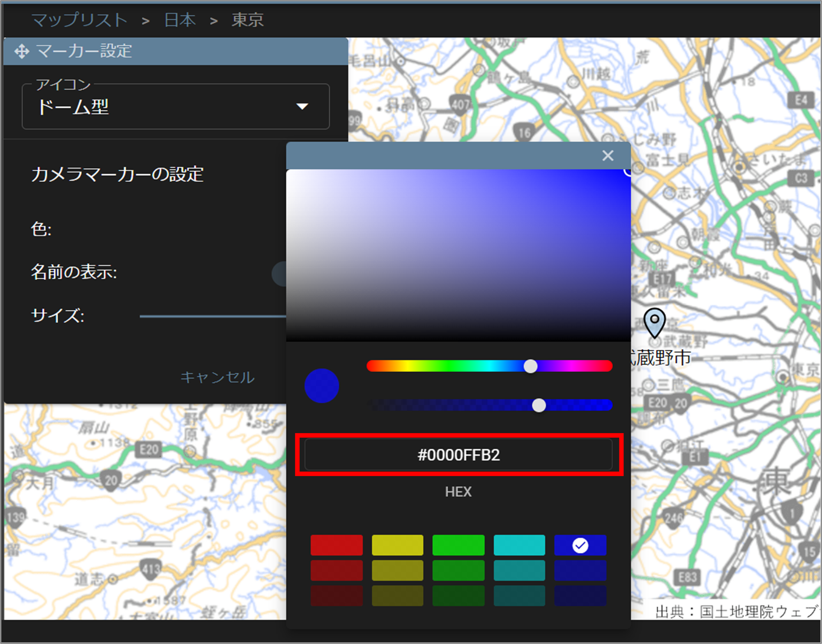Click the カメラマーカーの設定 heading

point(117,175)
